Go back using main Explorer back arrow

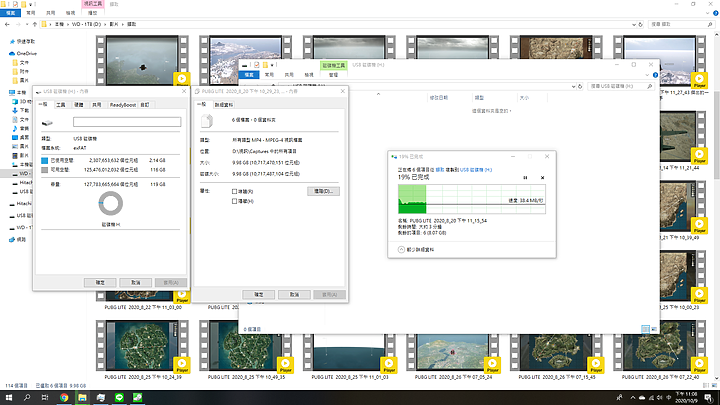7,24
